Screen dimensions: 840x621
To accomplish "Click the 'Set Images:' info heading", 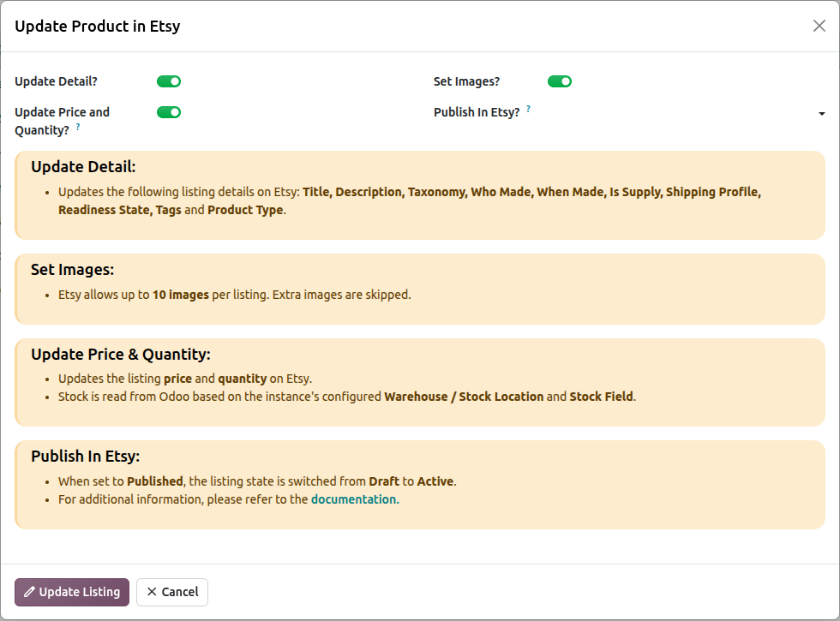I will [72, 269].
